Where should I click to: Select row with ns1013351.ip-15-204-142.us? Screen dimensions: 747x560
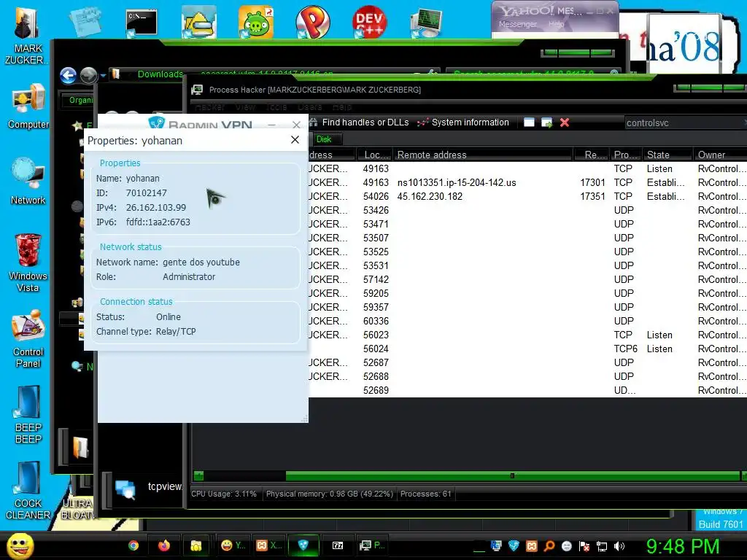(528, 182)
